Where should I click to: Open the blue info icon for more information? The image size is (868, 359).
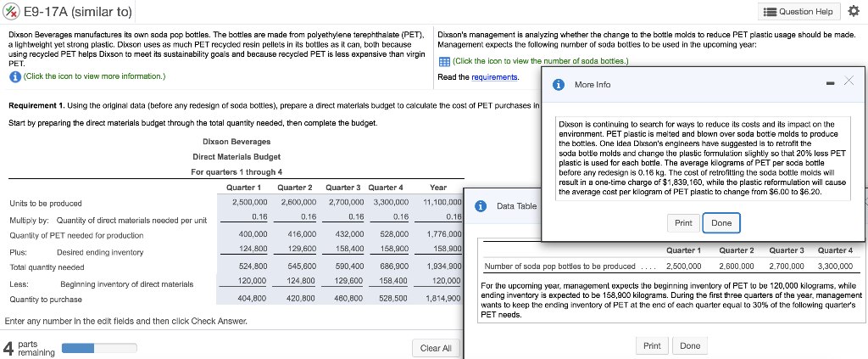15,76
